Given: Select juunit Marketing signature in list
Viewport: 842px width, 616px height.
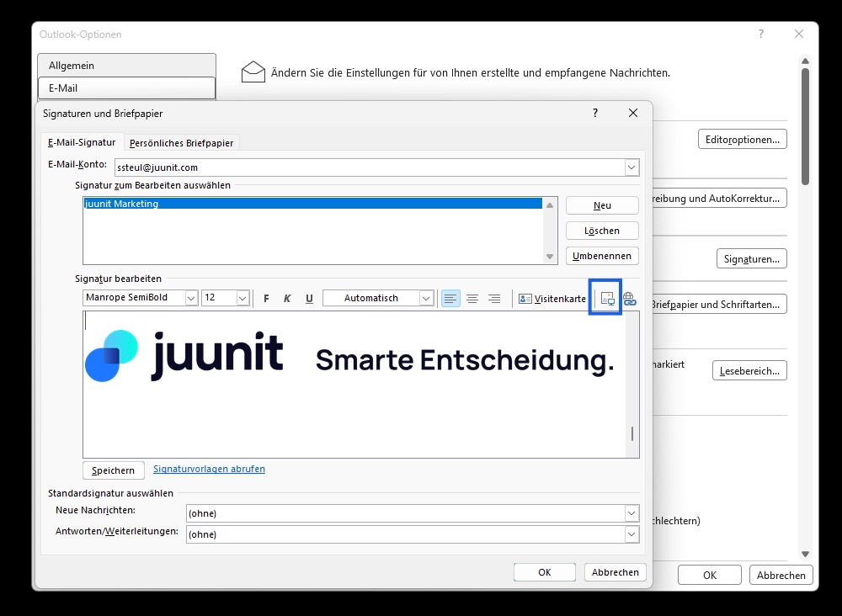Looking at the screenshot, I should pyautogui.click(x=312, y=204).
